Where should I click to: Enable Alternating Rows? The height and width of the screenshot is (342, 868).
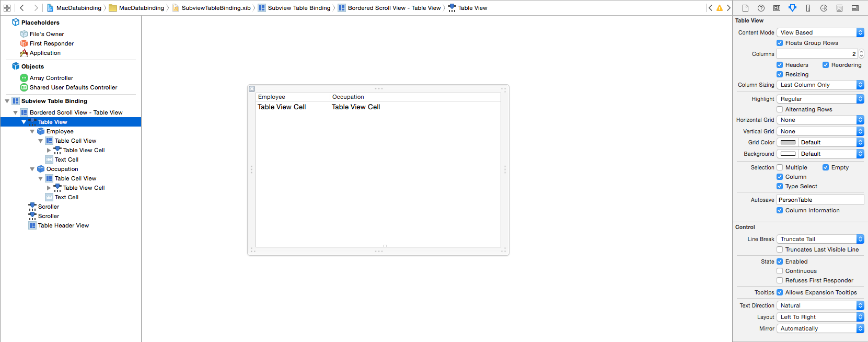click(780, 109)
